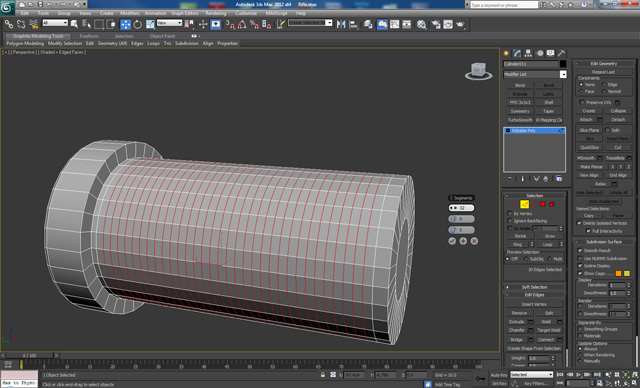Click the caddy Apply and Continue plus icon
640x388 pixels.
463,241
